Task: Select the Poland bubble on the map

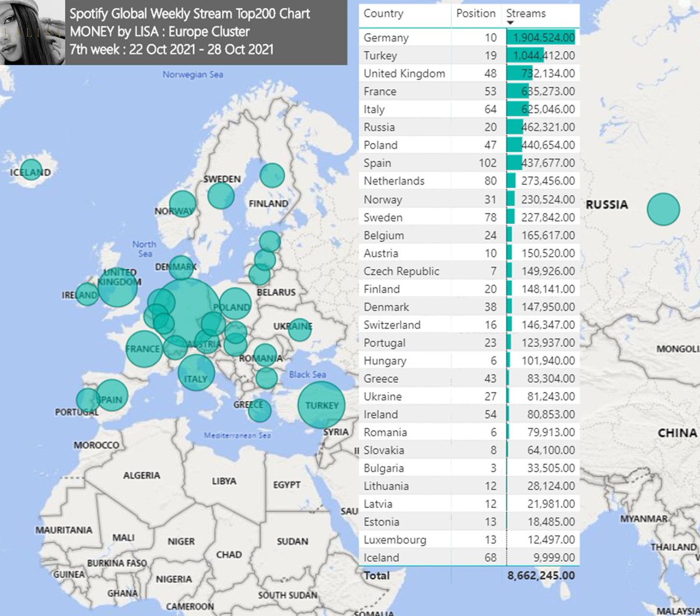Action: coord(235,304)
